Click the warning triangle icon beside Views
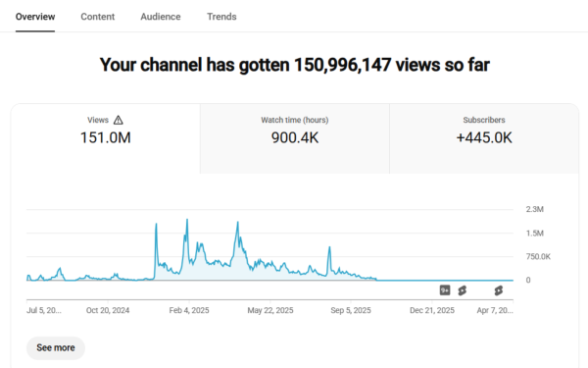Screen dimensions: 588x368 [x=119, y=120]
